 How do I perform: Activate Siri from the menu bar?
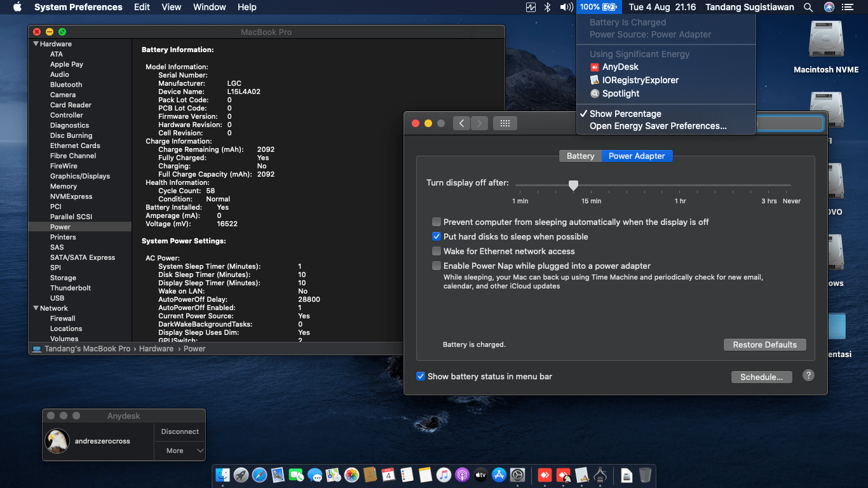point(829,7)
